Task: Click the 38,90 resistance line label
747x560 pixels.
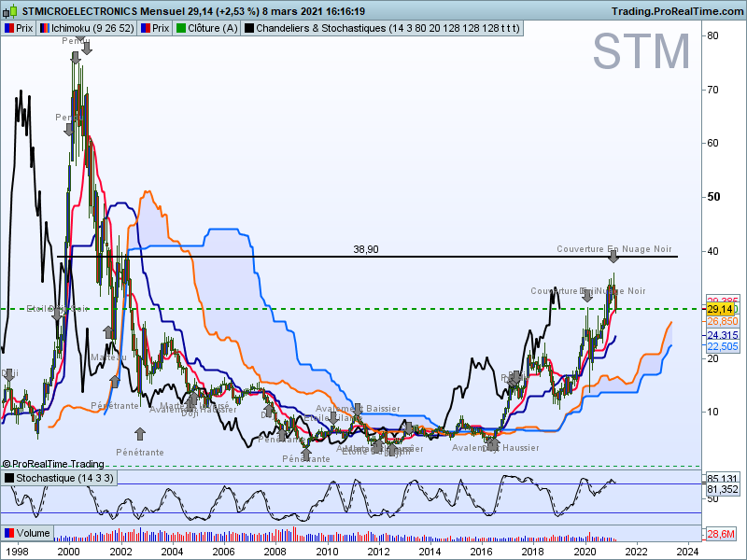Action: (366, 249)
